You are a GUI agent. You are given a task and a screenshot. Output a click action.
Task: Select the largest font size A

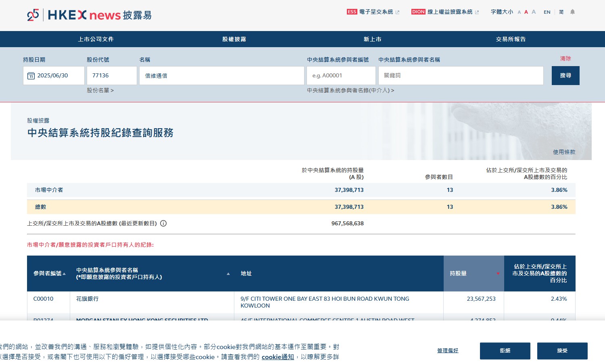534,12
